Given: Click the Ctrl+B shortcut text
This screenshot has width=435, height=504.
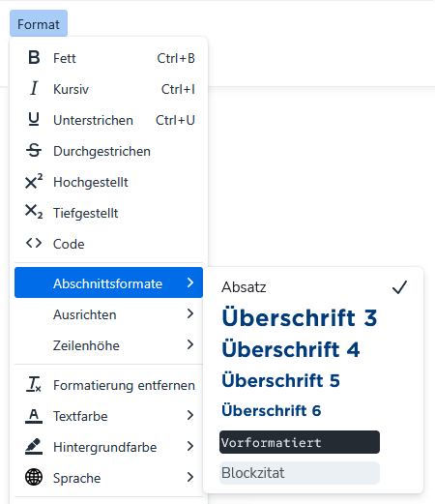Looking at the screenshot, I should pyautogui.click(x=176, y=58).
